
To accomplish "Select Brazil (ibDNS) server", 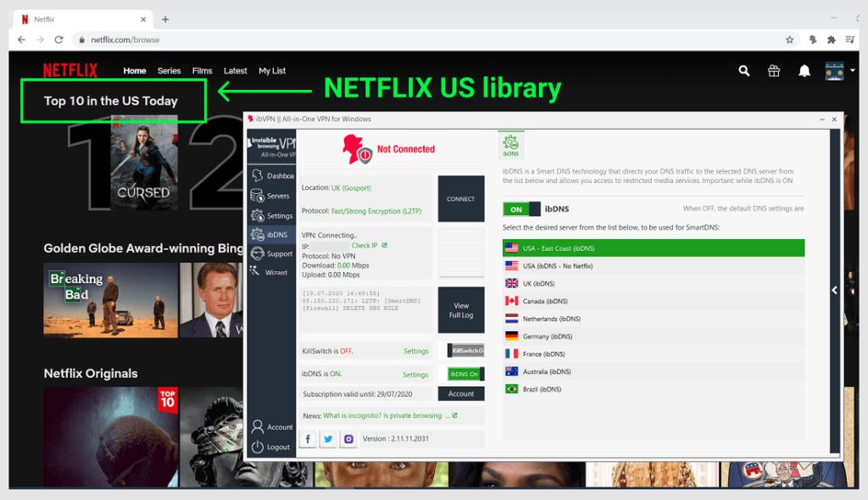I will click(x=654, y=389).
